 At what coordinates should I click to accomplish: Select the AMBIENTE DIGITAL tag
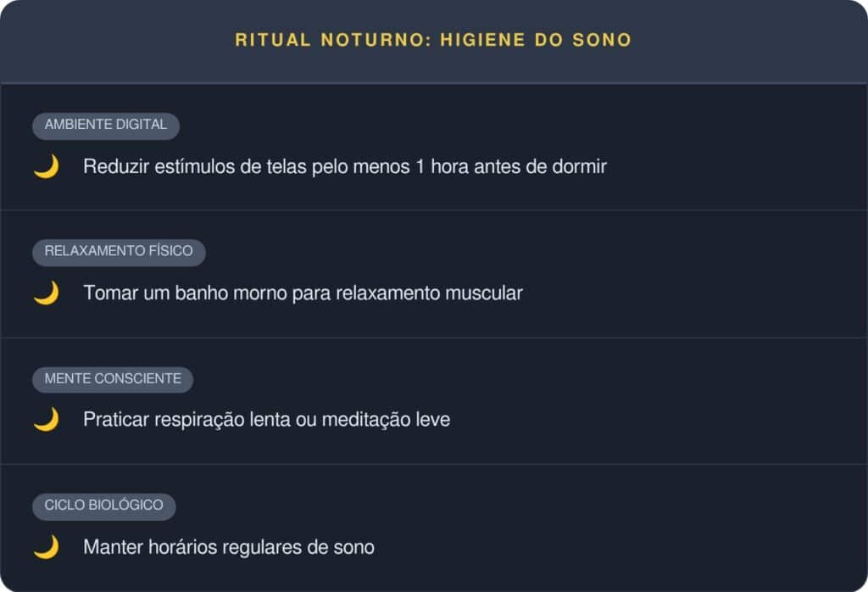(106, 125)
